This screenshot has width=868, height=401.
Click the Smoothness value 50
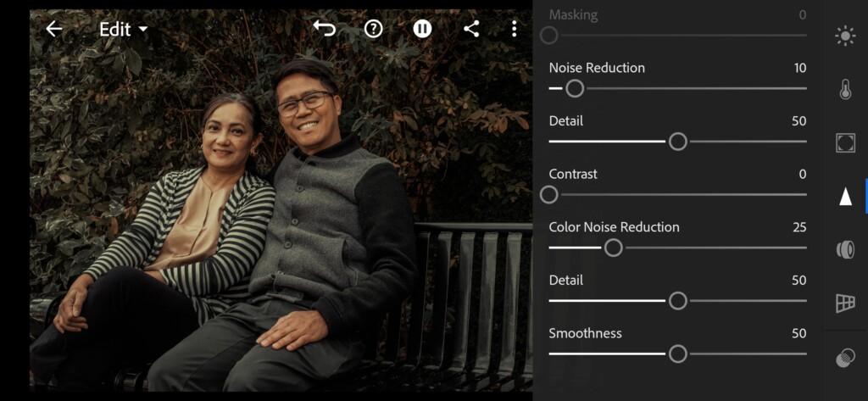pyautogui.click(x=798, y=333)
